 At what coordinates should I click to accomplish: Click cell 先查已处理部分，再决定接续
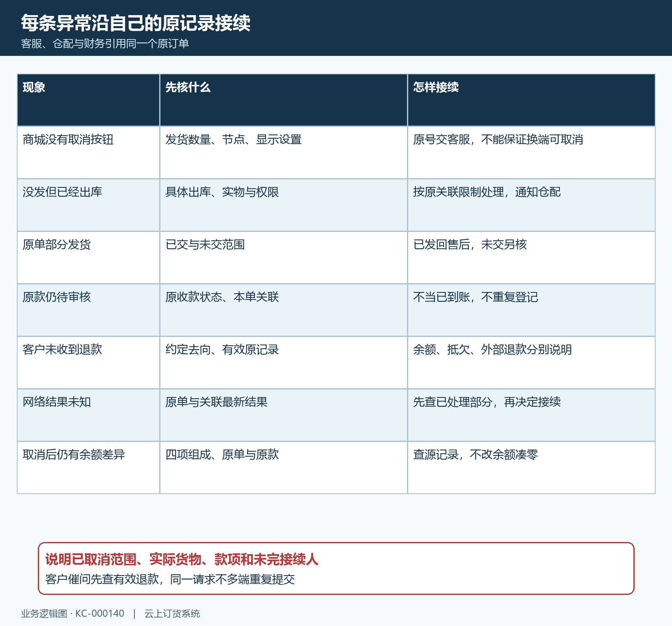click(531, 415)
